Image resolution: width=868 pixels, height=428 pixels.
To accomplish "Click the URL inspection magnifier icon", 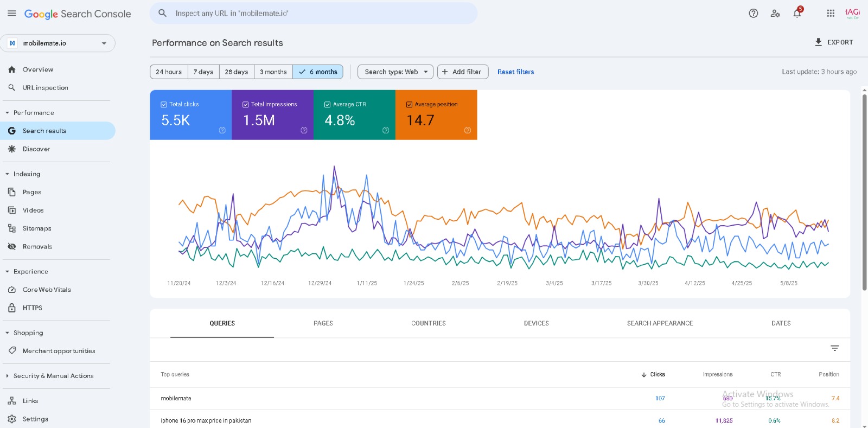I will point(12,87).
